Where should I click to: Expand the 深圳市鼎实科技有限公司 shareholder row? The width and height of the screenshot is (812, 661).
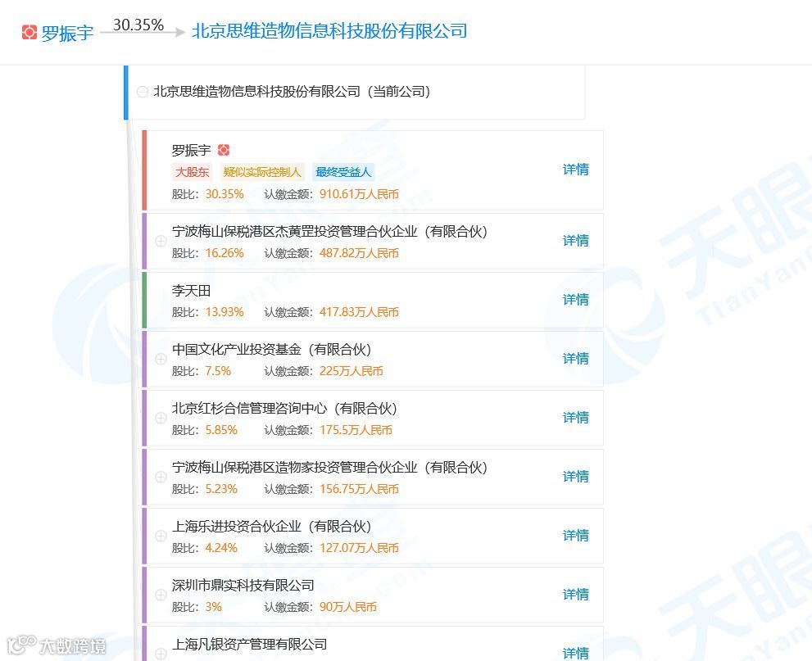[161, 595]
